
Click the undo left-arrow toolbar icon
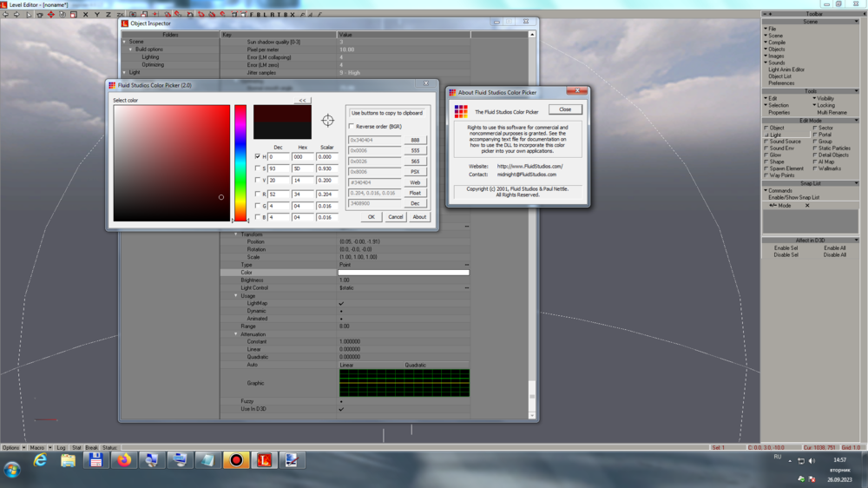click(x=6, y=15)
